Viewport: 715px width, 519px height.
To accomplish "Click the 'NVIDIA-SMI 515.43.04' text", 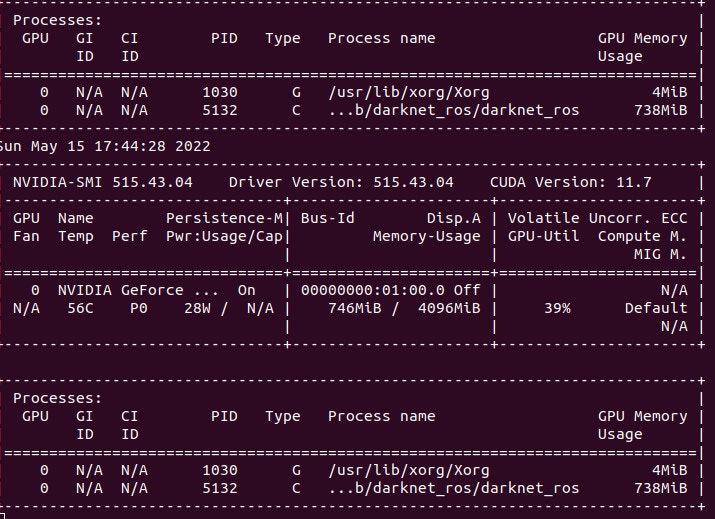I will [103, 182].
